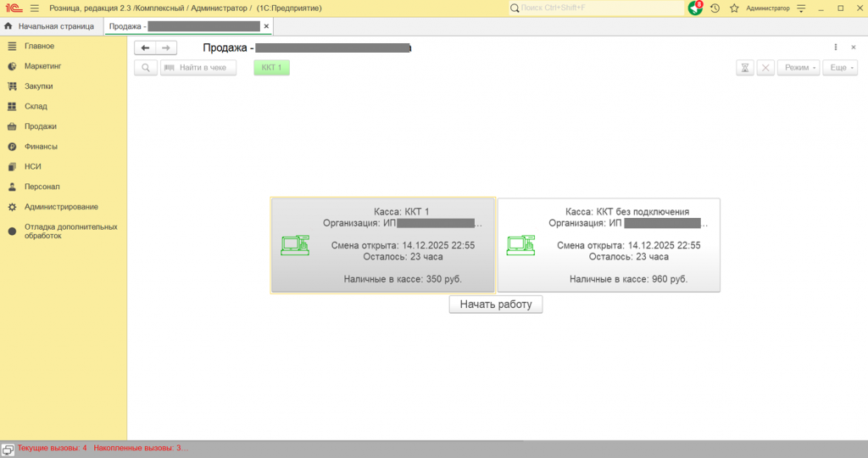The height and width of the screenshot is (458, 868).
Task: Click Наличные в кассе: 960 руб. text
Action: [x=629, y=279]
